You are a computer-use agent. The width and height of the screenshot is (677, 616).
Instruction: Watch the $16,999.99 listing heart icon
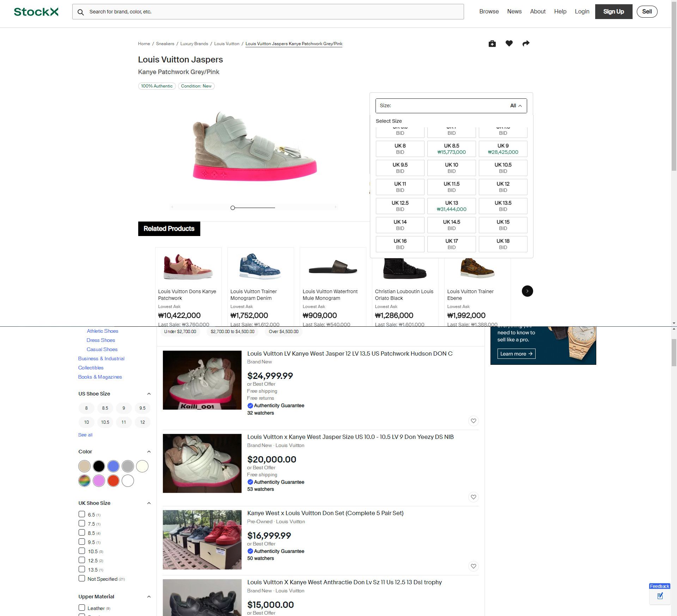coord(474,566)
